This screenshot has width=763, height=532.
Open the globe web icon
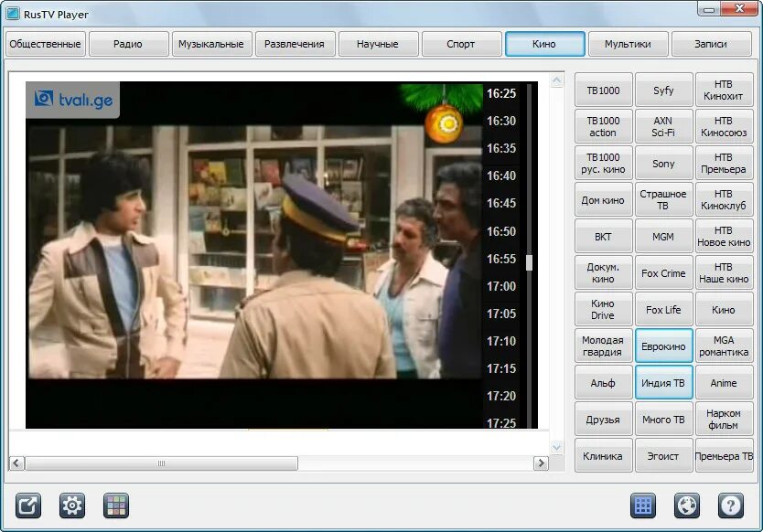coord(686,505)
